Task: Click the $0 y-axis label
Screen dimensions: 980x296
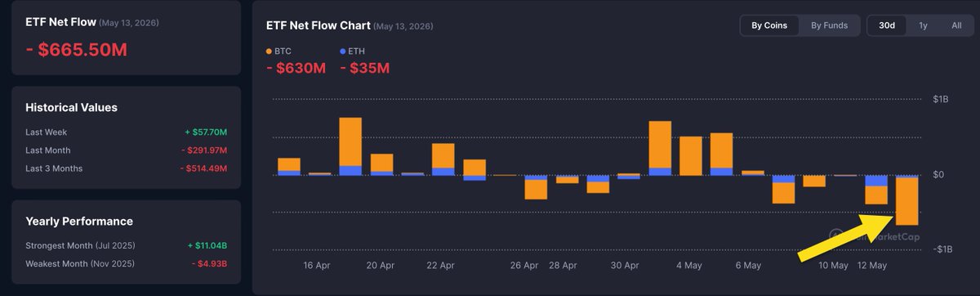Action: click(x=938, y=175)
